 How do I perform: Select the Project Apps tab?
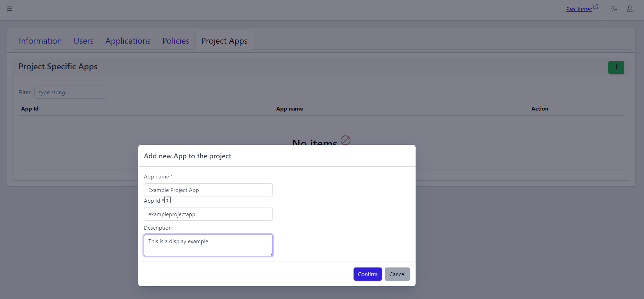coord(224,41)
